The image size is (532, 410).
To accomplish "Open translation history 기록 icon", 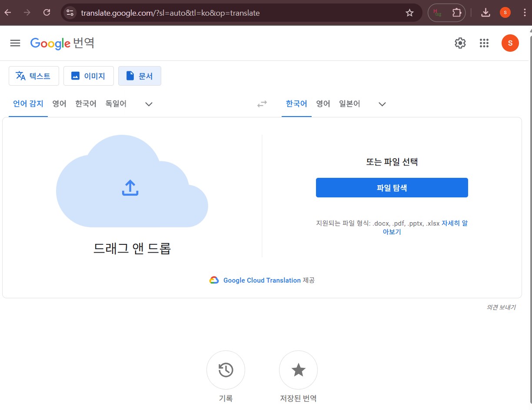I will [226, 370].
